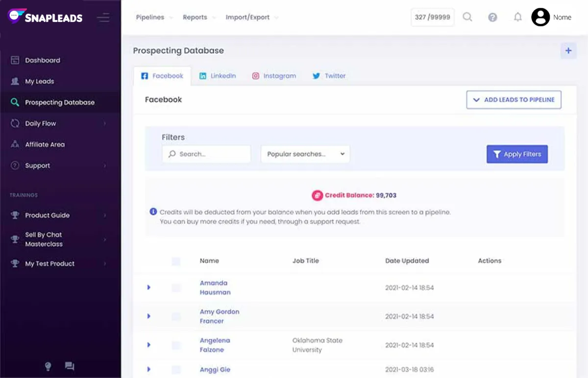The width and height of the screenshot is (588, 378).
Task: Open the chat bubbles icon at sidebar bottom
Action: (x=70, y=366)
